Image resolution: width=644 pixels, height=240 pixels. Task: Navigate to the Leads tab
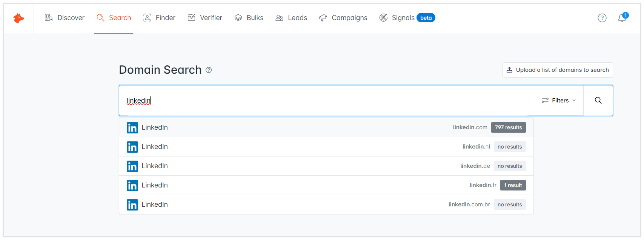pos(291,18)
